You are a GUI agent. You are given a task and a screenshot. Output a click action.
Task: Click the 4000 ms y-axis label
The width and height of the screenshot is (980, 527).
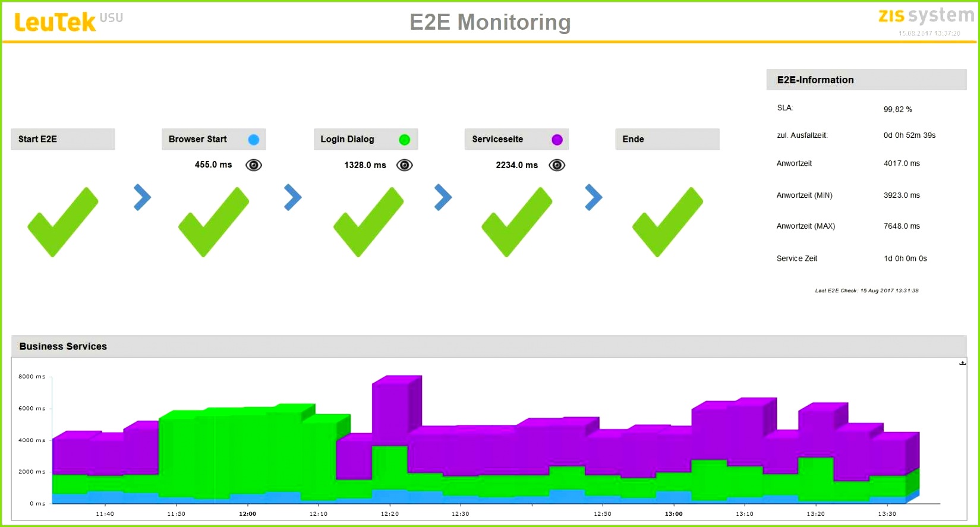[31, 441]
